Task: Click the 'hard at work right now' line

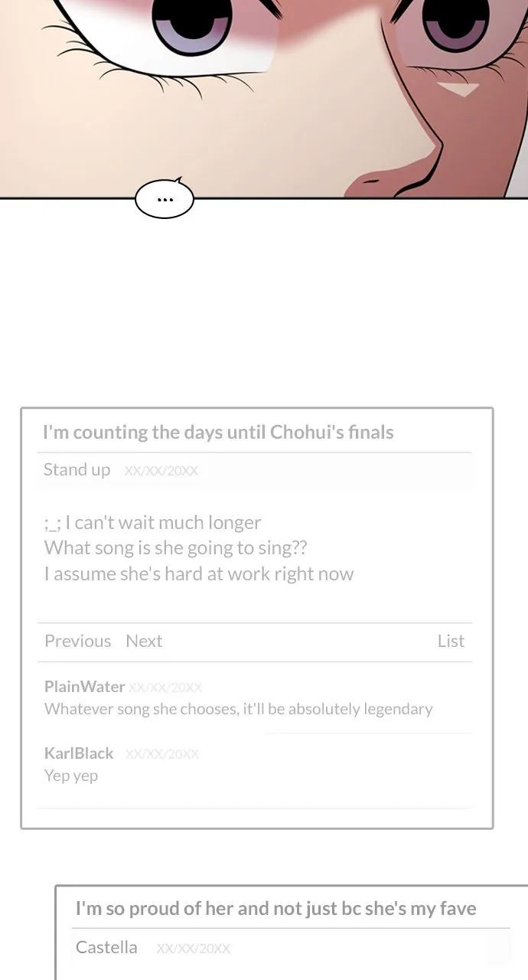Action: [199, 574]
